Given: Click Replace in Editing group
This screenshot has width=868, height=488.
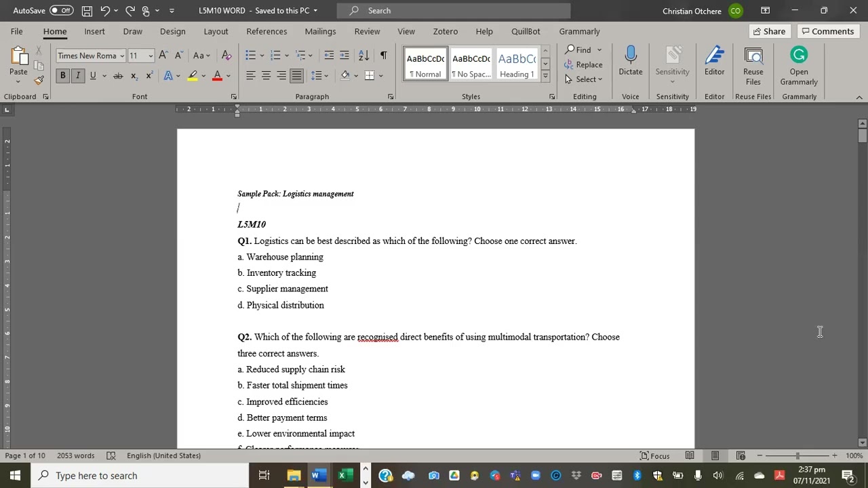Looking at the screenshot, I should [x=583, y=64].
